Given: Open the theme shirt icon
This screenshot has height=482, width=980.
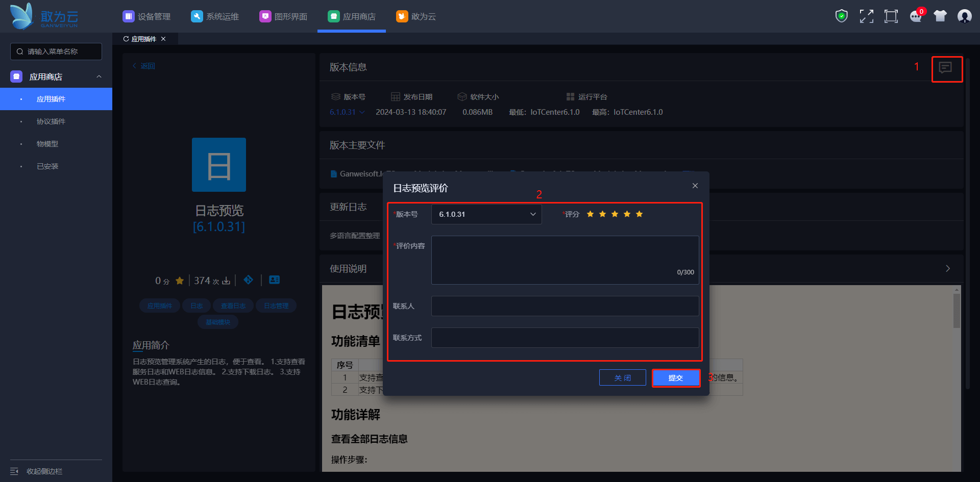Looking at the screenshot, I should pos(940,16).
